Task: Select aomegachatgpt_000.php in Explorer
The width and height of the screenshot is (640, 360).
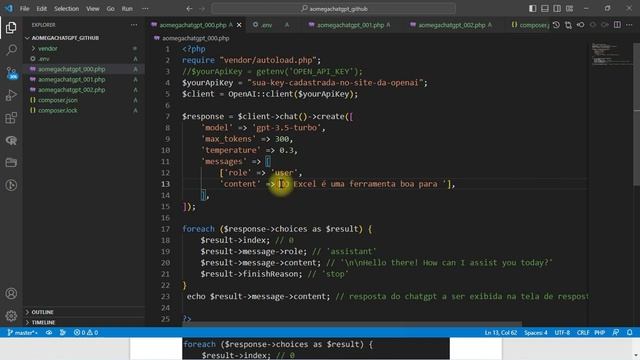Action: pyautogui.click(x=83, y=69)
